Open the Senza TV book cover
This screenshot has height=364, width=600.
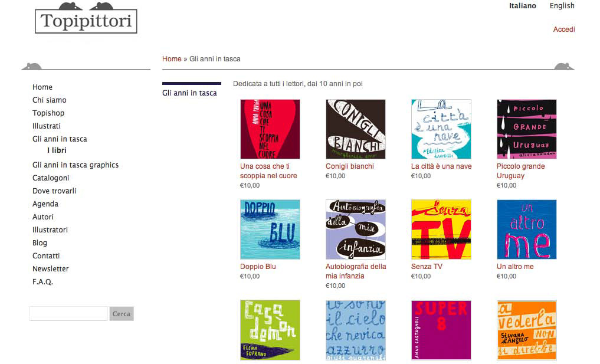pyautogui.click(x=441, y=229)
